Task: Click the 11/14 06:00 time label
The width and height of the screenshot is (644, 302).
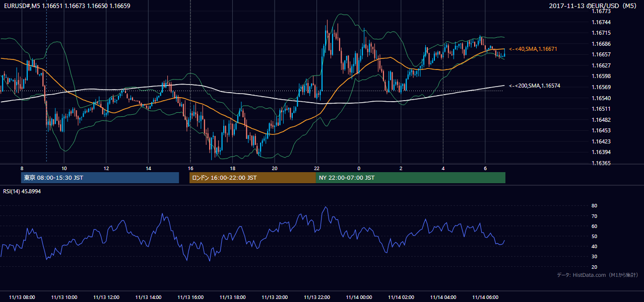Action: coord(485,297)
